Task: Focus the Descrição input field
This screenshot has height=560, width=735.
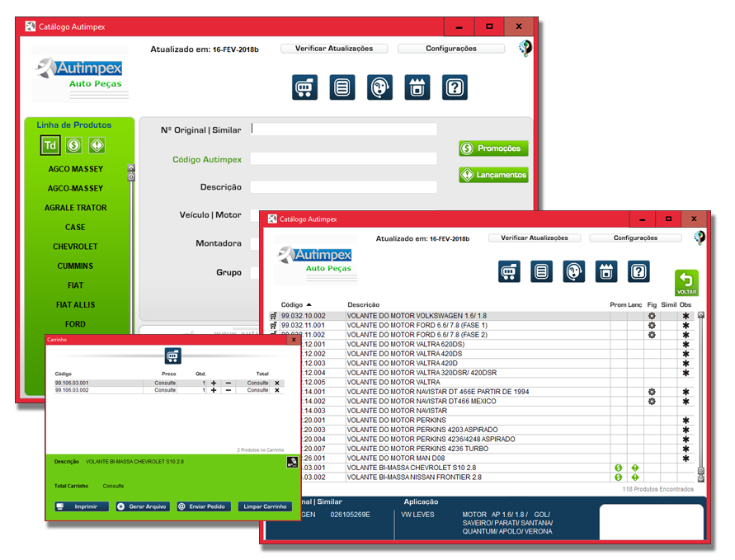Action: 344,187
